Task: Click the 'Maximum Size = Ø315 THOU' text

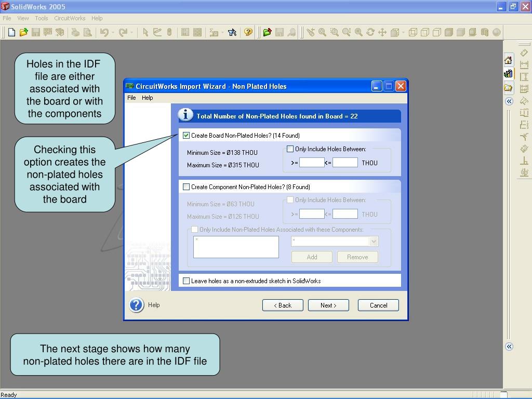Action: point(223,165)
